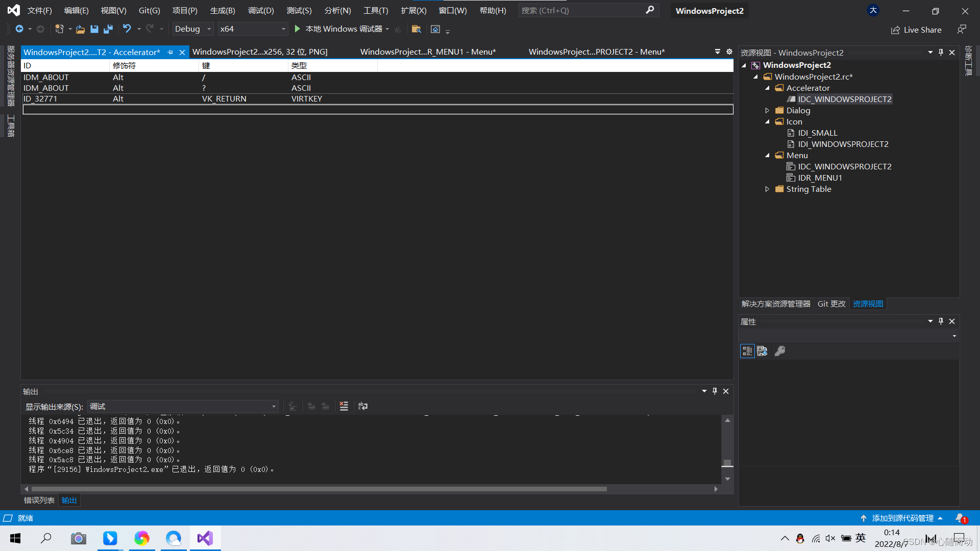980x551 pixels.
Task: Clear all output with the X-list icon
Action: pos(344,406)
